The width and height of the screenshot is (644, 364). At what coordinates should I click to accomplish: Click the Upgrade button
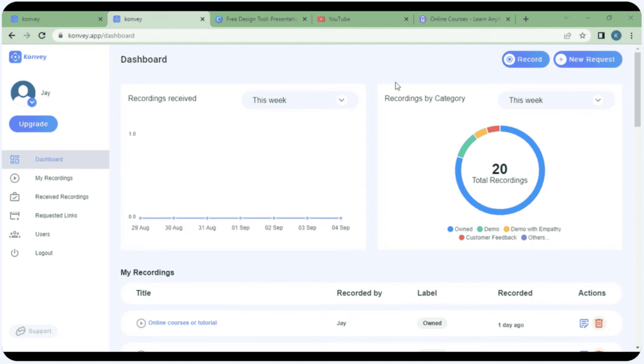(33, 124)
